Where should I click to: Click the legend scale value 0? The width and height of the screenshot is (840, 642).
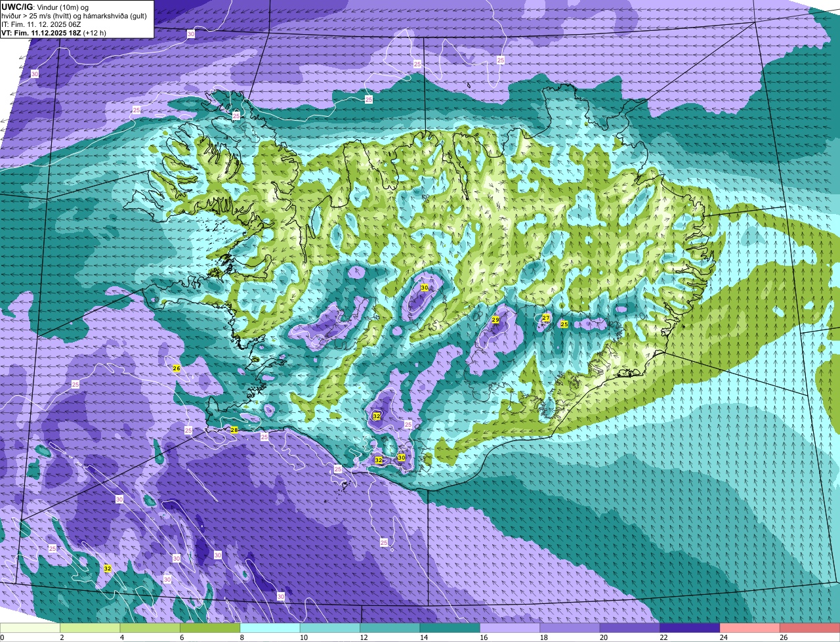click(3, 637)
